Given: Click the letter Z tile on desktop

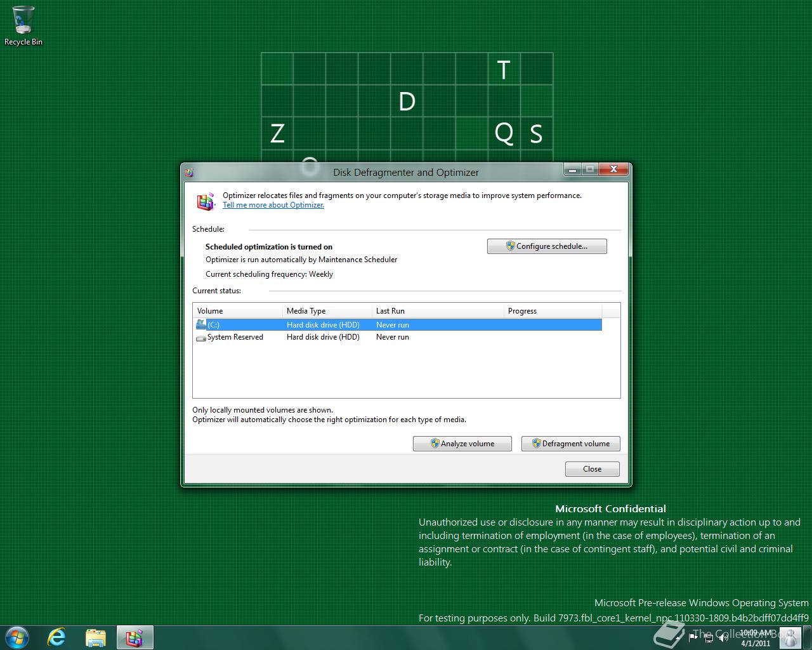Looking at the screenshot, I should click(x=277, y=134).
